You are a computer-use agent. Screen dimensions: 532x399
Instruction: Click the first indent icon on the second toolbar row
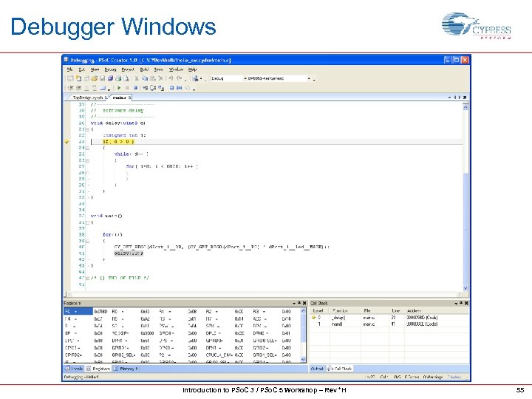click(x=71, y=88)
